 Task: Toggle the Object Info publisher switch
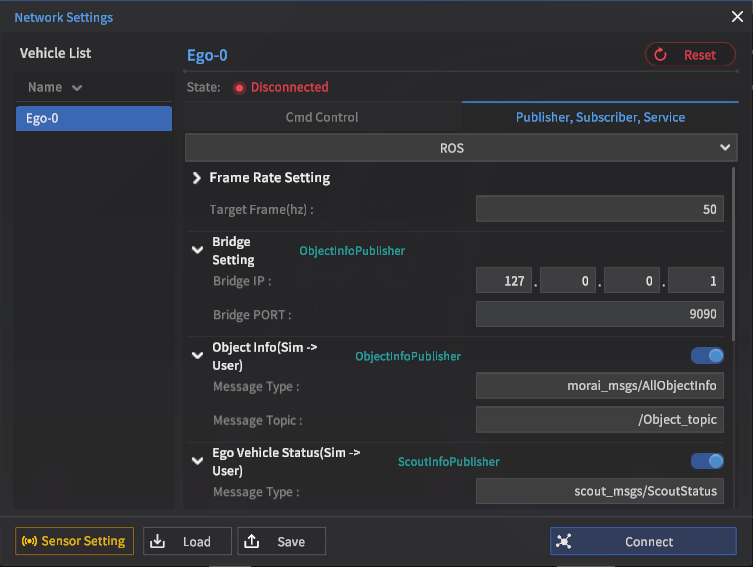point(707,356)
